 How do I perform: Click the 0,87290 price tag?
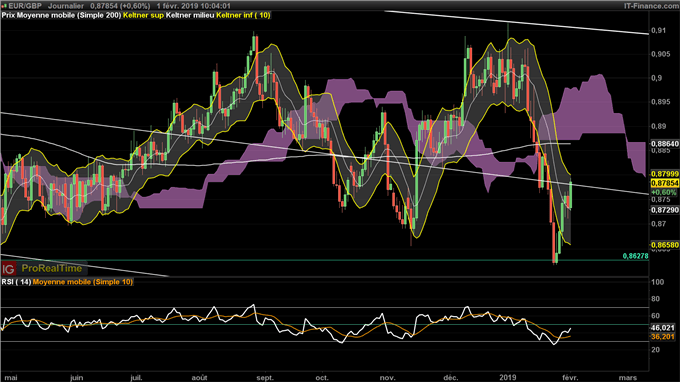[x=665, y=210]
